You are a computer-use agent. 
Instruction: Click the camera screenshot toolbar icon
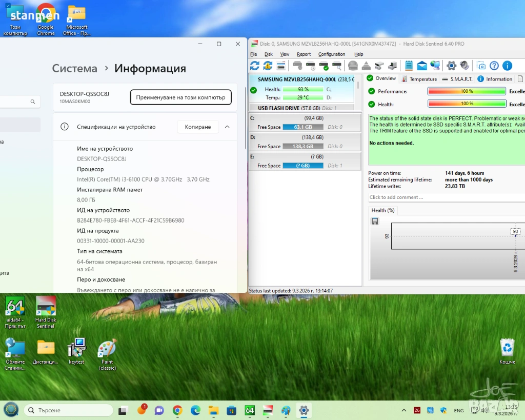point(481,66)
